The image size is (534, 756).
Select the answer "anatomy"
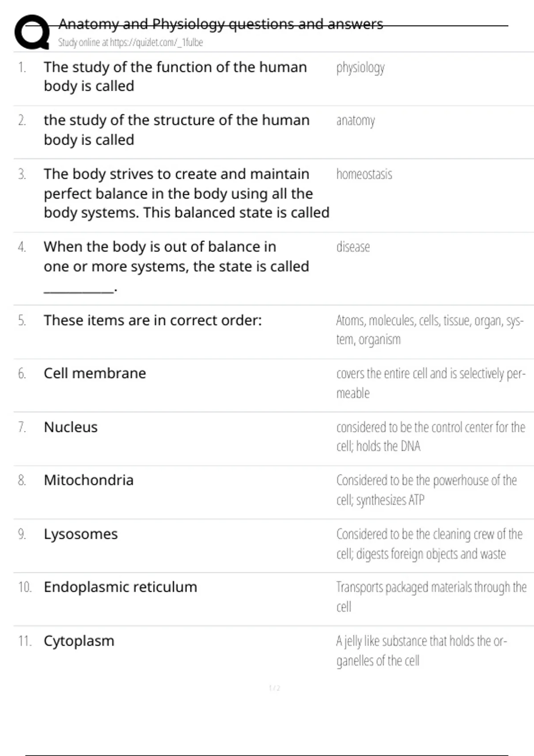point(356,121)
